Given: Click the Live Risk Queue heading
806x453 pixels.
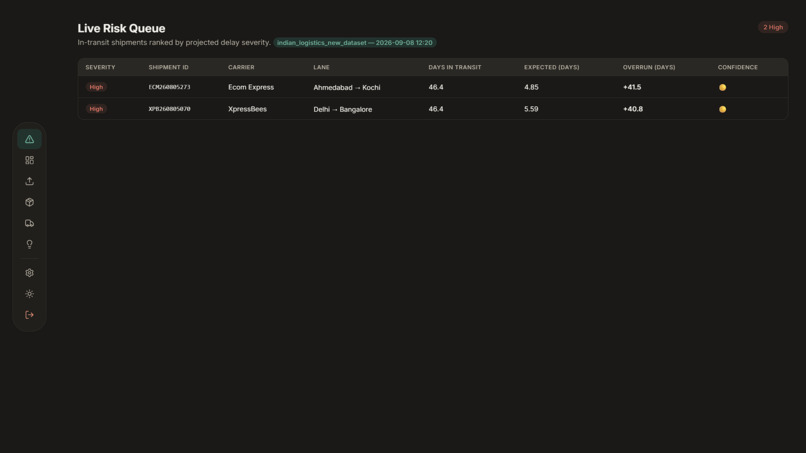Looking at the screenshot, I should pyautogui.click(x=121, y=28).
